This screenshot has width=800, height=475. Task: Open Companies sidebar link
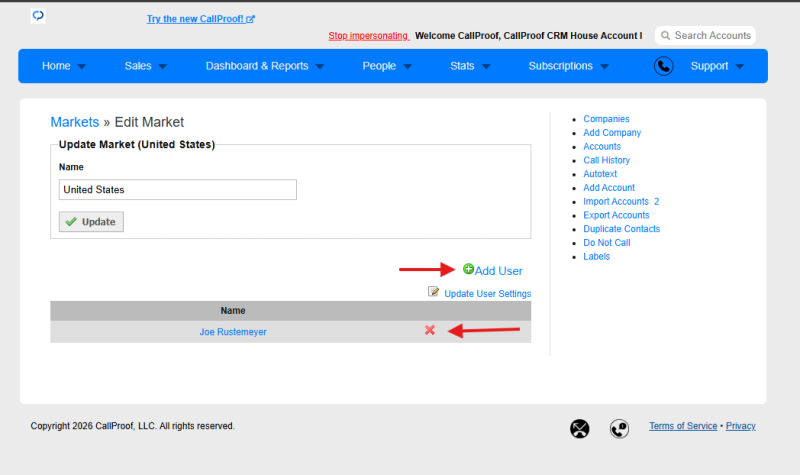tap(606, 119)
